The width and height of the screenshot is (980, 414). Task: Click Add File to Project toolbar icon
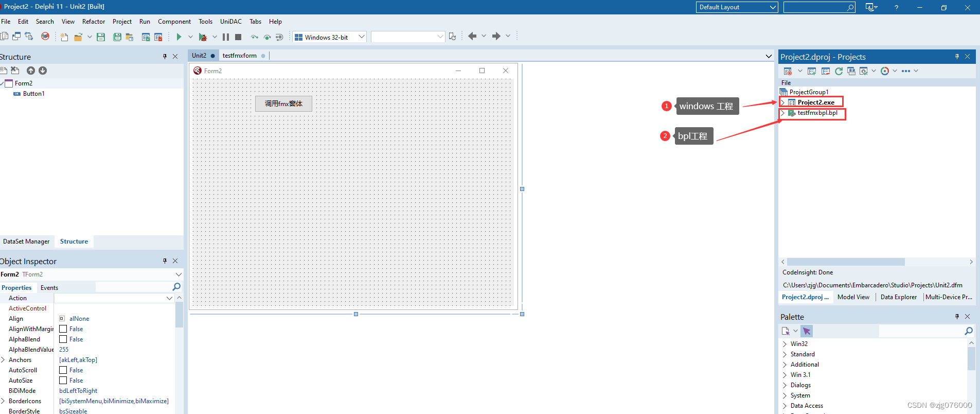point(146,37)
